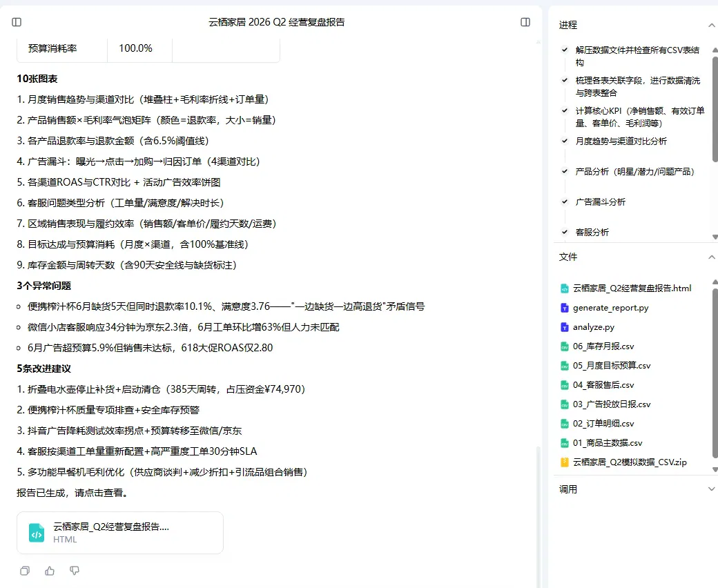Open 05_月度目标预算.csv file

pyautogui.click(x=611, y=366)
